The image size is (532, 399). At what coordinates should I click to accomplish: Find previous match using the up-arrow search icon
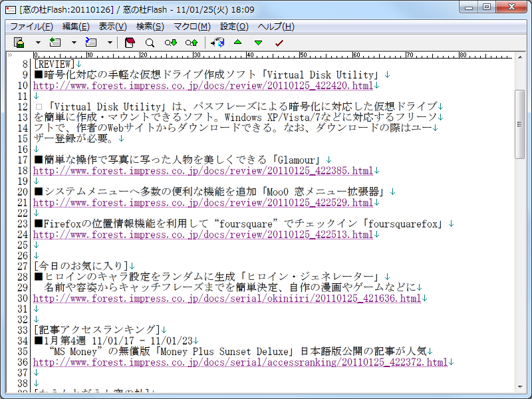coord(191,42)
